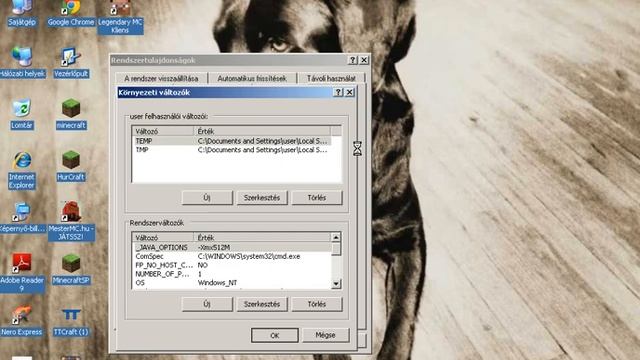Open Legendary MC Kliens shortcut

point(120,17)
